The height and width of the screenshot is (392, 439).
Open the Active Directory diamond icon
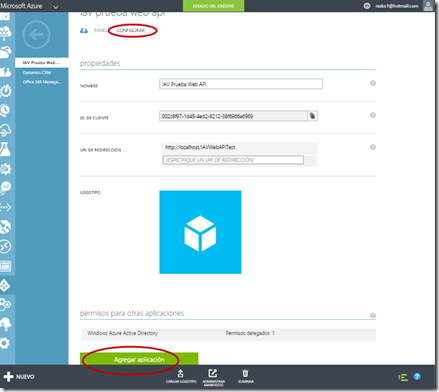click(x=5, y=285)
